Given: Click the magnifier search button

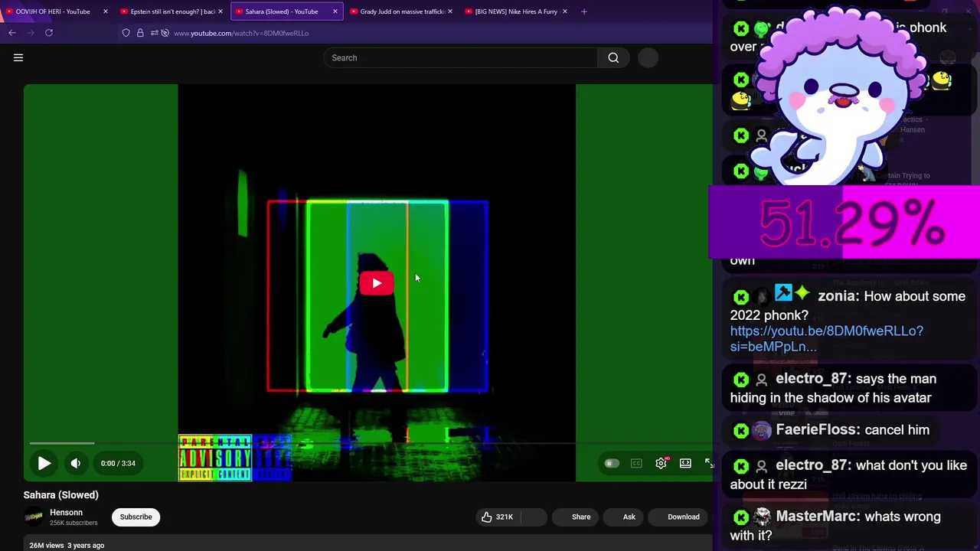Looking at the screenshot, I should 613,57.
